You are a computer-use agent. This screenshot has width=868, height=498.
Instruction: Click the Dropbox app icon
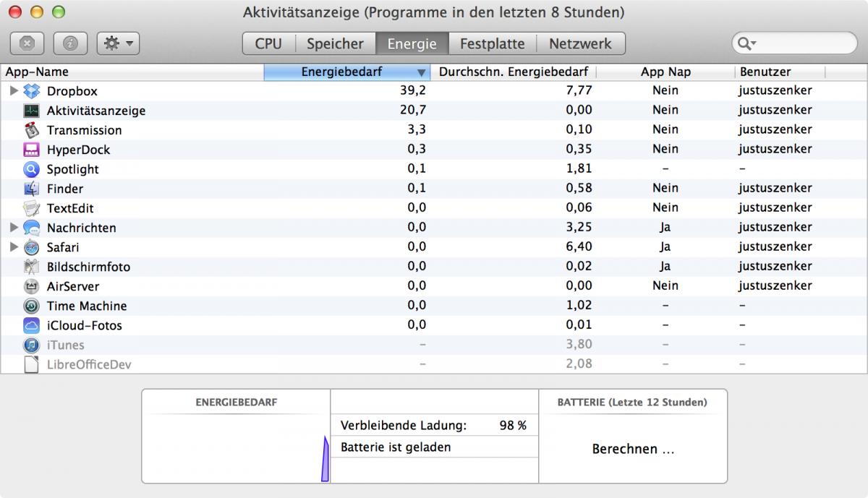pyautogui.click(x=31, y=91)
